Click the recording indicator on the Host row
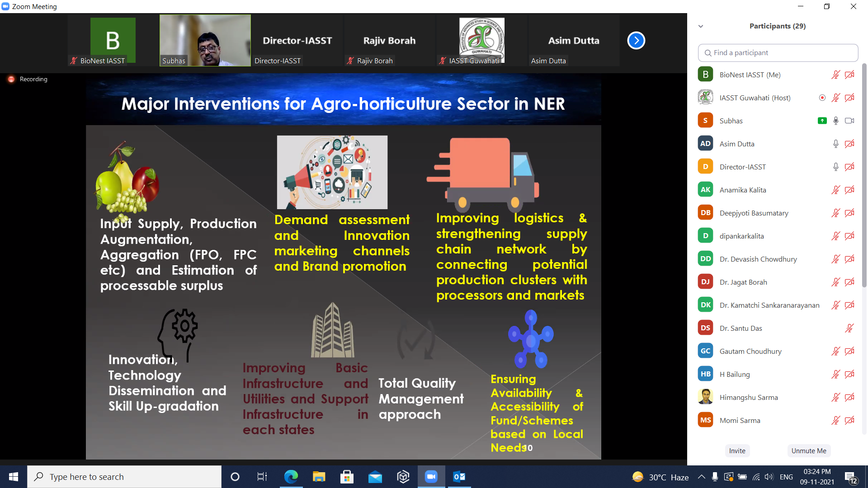Screen dimensions: 868x488 point(822,98)
